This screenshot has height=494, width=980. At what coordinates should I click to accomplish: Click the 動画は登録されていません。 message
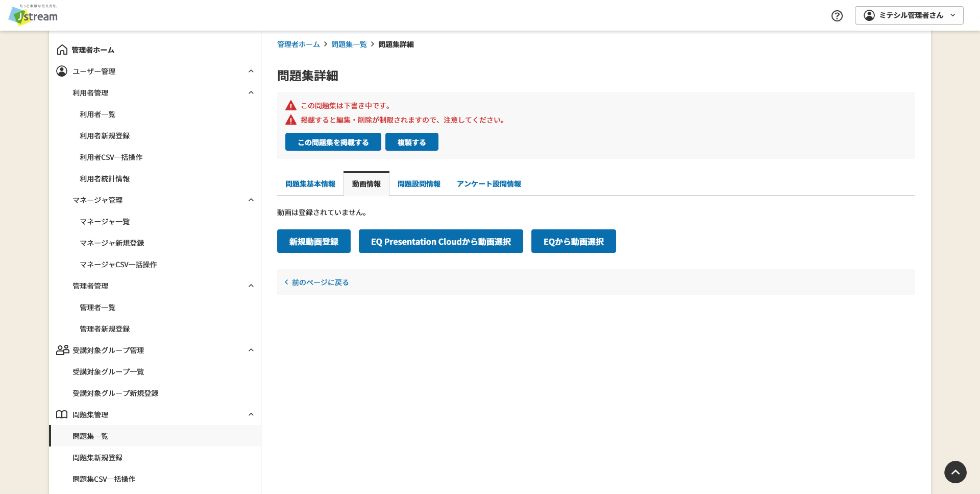322,213
